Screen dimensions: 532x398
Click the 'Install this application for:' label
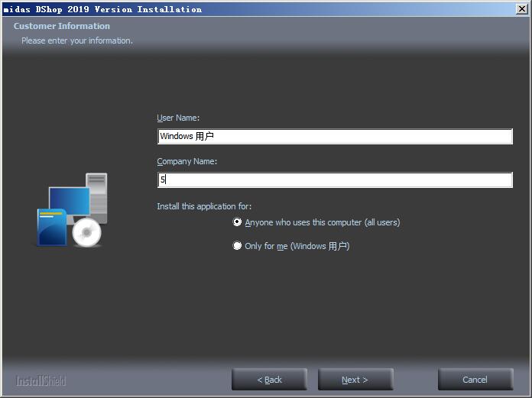(204, 206)
